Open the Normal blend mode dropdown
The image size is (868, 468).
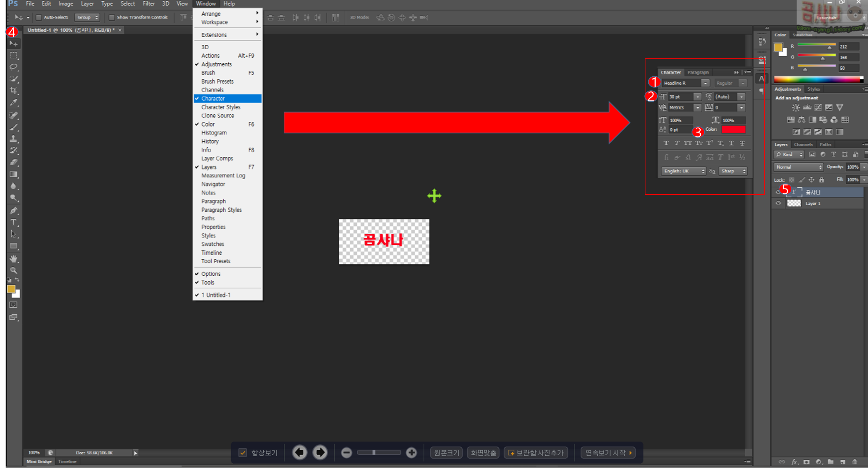798,167
